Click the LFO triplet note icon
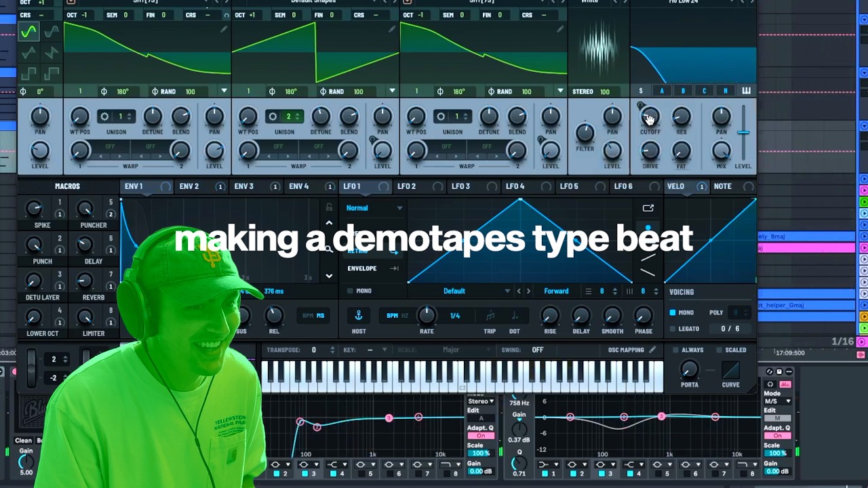 (490, 316)
